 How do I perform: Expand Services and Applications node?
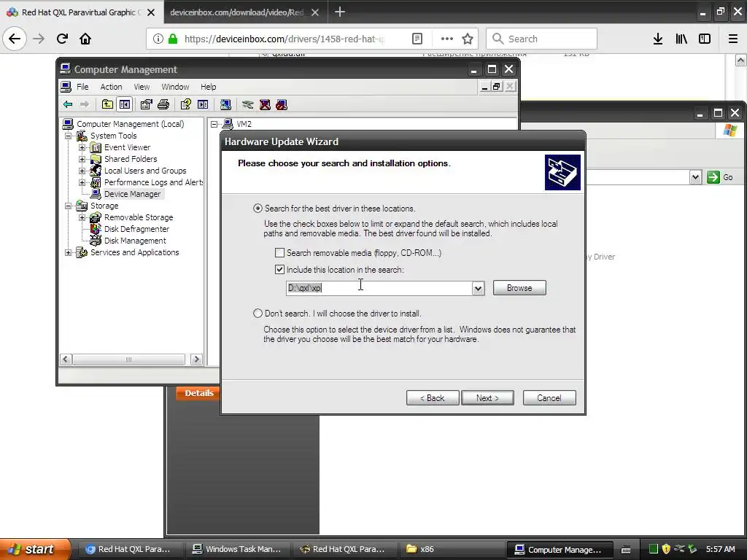68,252
